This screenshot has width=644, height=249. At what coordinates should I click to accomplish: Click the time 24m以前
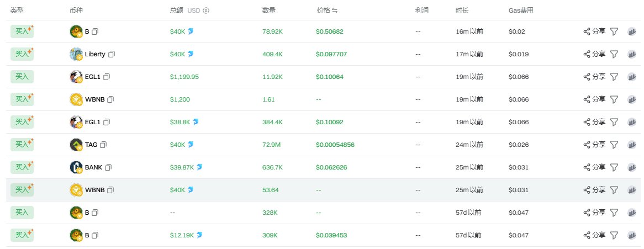click(x=469, y=145)
